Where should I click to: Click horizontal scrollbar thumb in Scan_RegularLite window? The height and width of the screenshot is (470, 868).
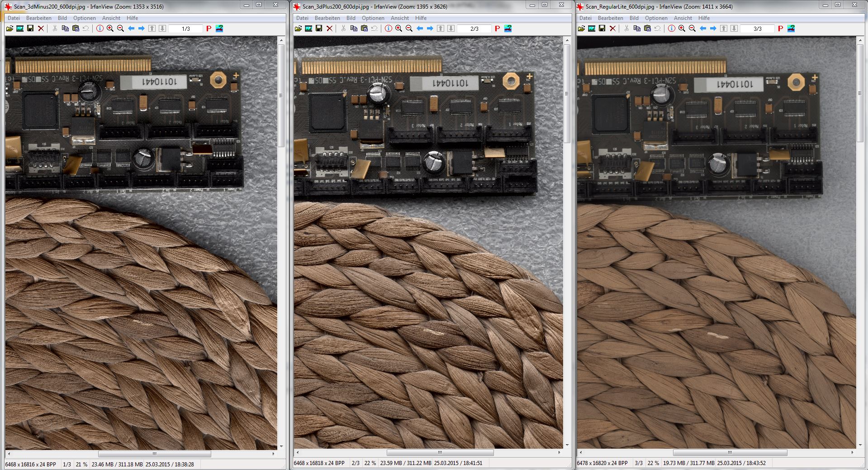coord(730,452)
